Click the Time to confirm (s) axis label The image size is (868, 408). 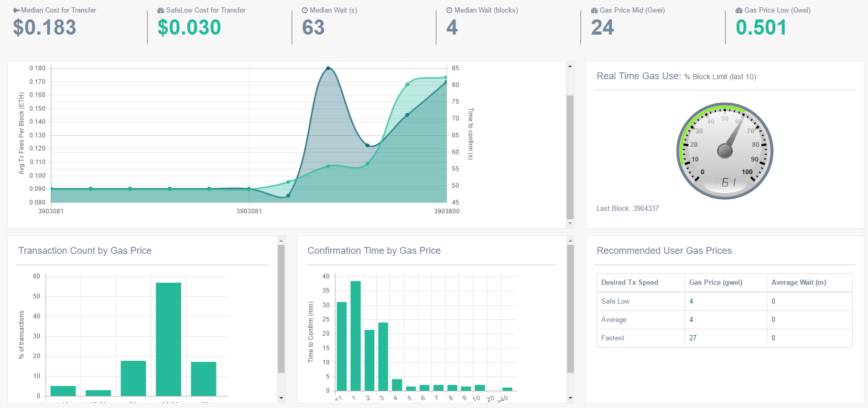[x=470, y=134]
